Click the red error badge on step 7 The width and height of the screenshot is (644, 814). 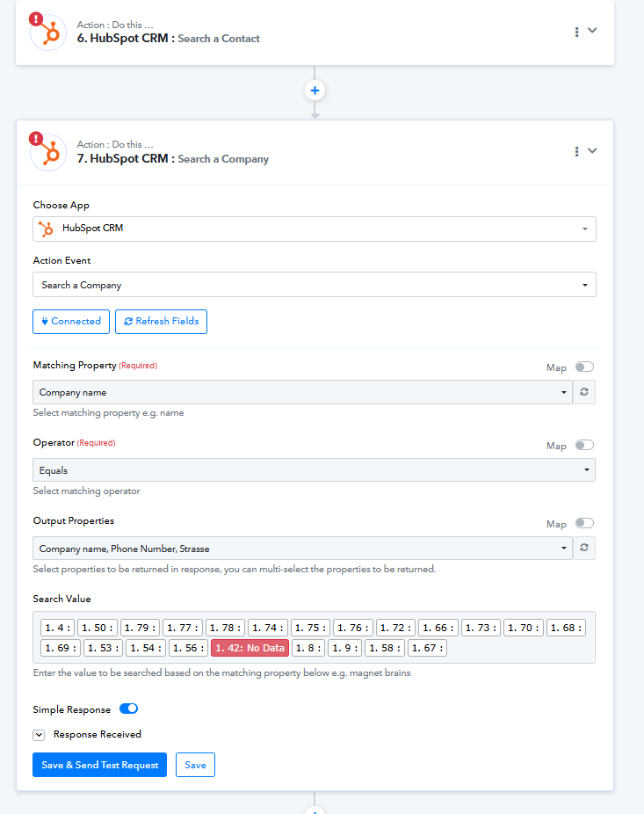pos(36,138)
